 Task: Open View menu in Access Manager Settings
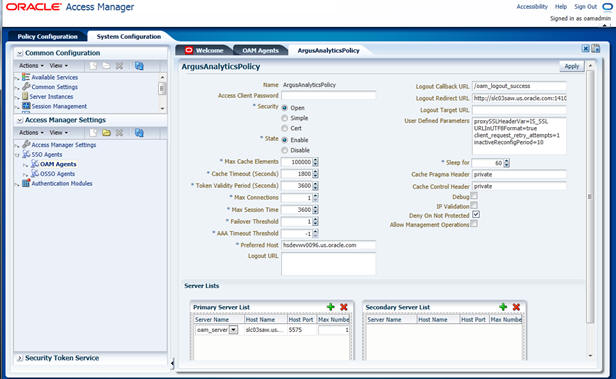pyautogui.click(x=59, y=133)
